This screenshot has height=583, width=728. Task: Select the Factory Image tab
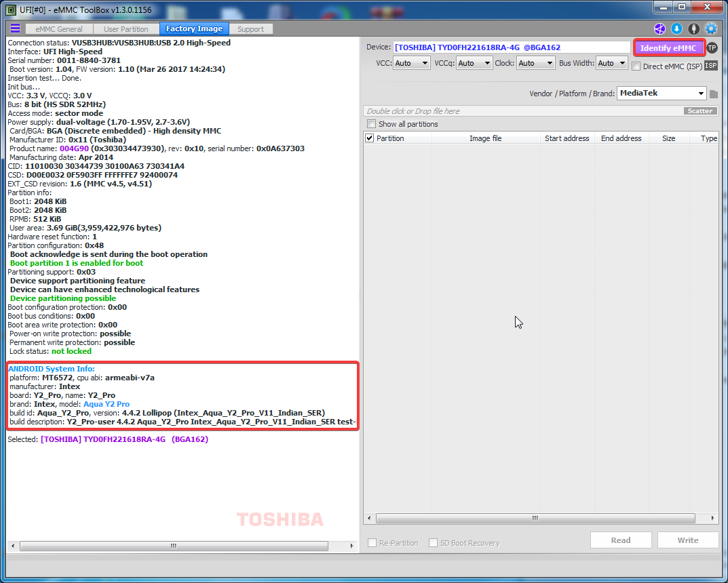pyautogui.click(x=194, y=28)
